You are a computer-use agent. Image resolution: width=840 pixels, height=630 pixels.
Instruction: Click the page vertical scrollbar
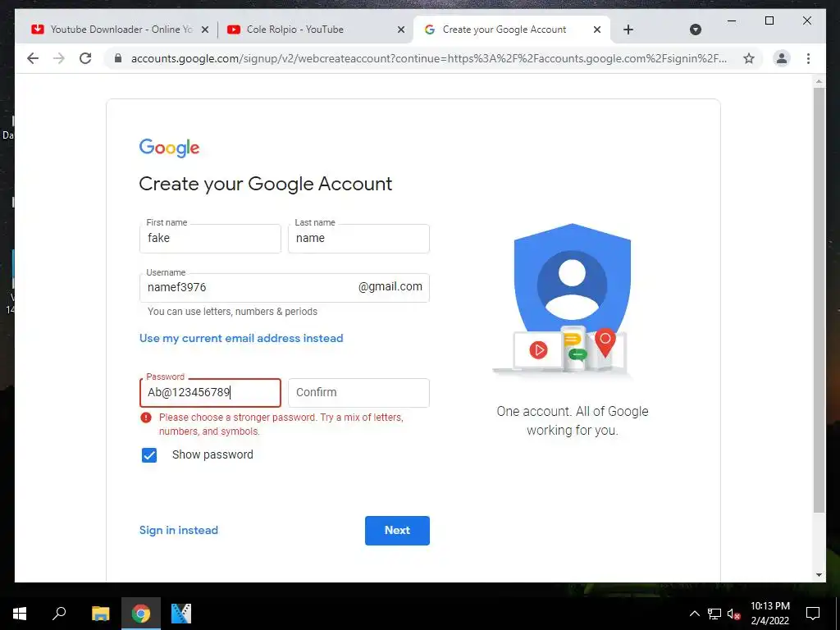click(819, 300)
